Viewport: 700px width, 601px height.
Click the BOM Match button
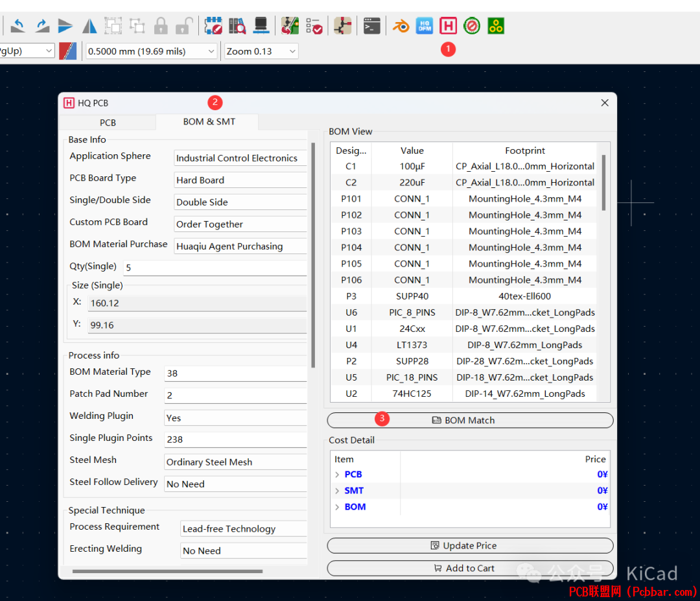(x=470, y=420)
